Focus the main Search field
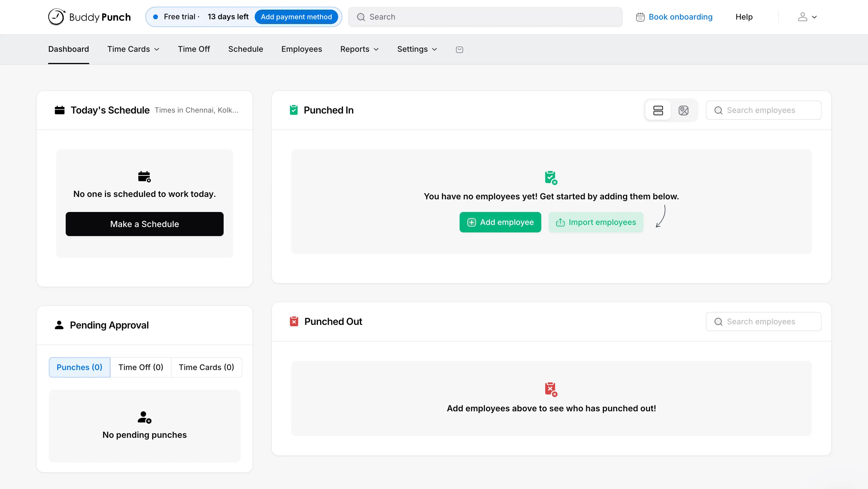This screenshot has width=868, height=489. click(x=485, y=17)
